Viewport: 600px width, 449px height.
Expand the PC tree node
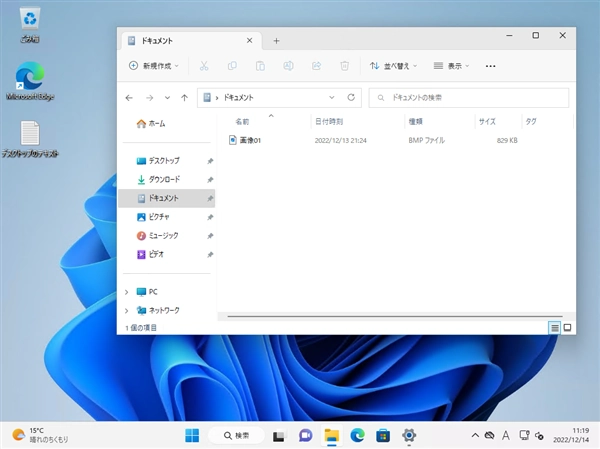pos(127,292)
